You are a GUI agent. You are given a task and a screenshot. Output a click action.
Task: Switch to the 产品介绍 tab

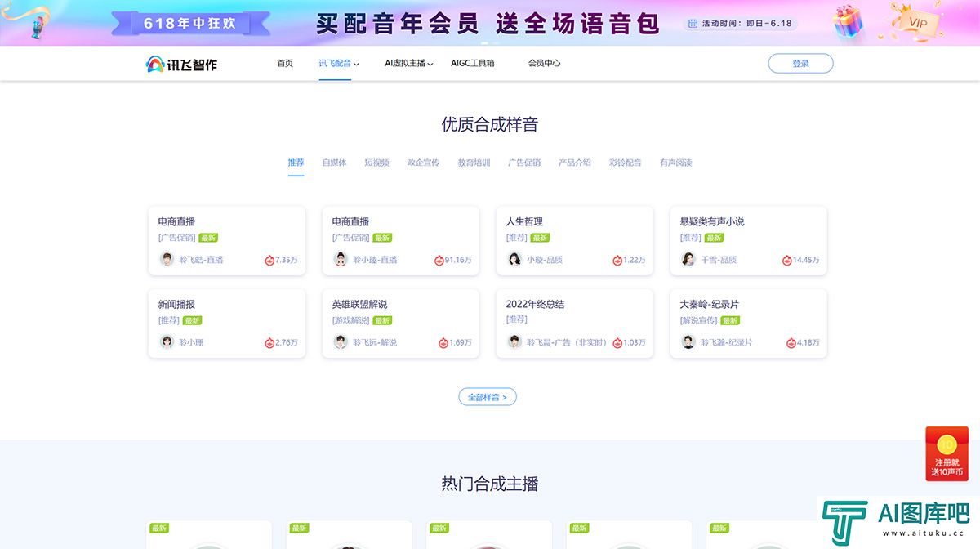pyautogui.click(x=575, y=163)
